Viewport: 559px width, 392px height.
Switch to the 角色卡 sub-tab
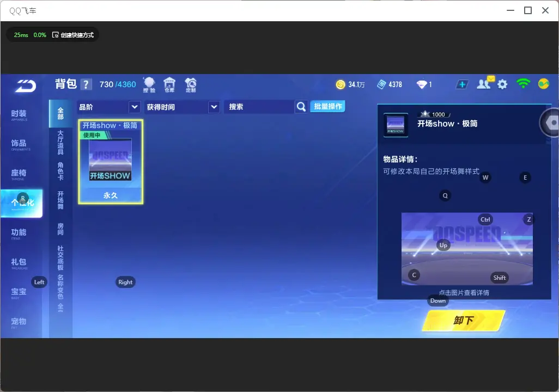pos(60,171)
